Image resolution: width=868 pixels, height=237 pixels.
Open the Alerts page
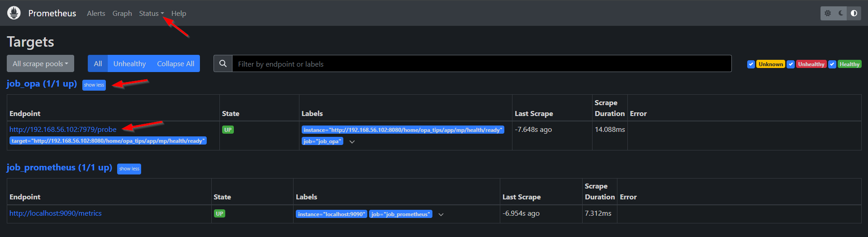point(96,14)
